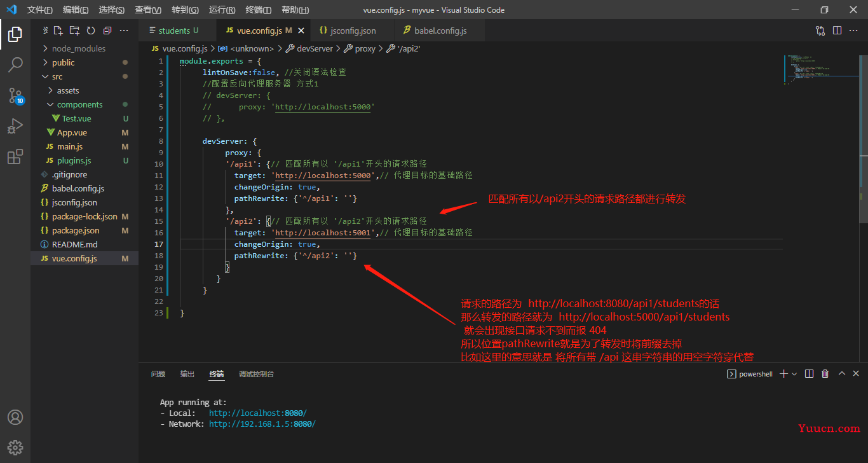
Task: Switch to the 调试控制台 panel tab
Action: click(256, 374)
